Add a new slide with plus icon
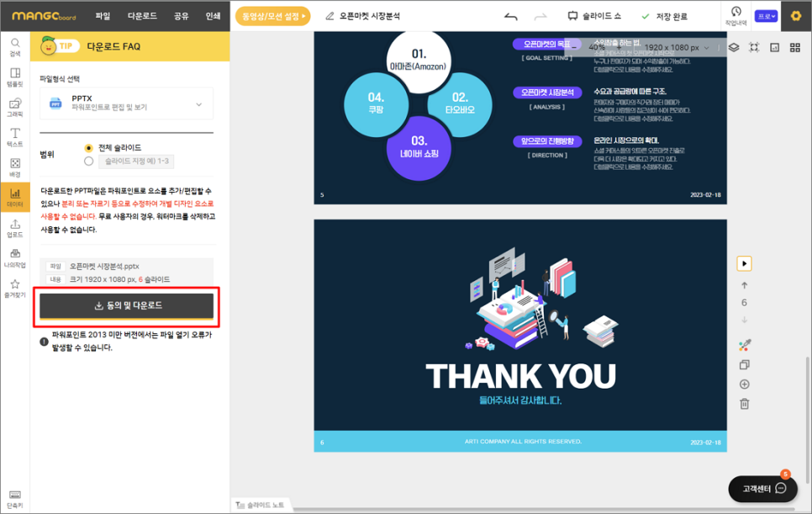The image size is (812, 514). [744, 384]
